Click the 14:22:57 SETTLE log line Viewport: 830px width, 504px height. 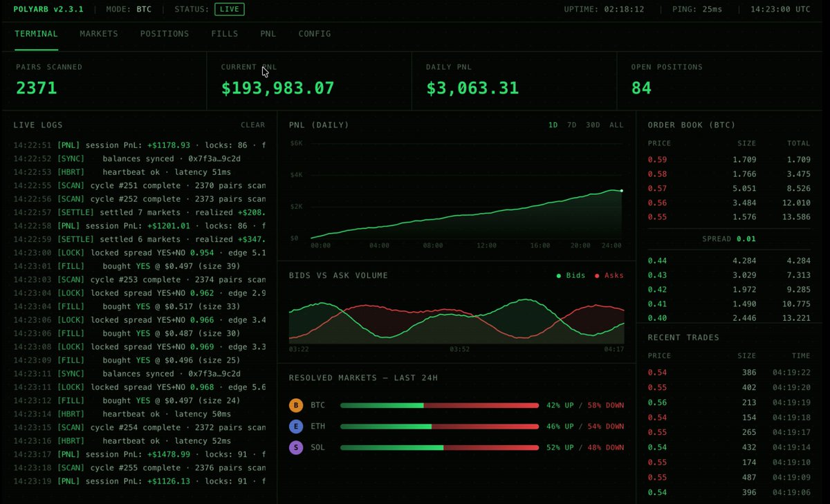[139, 212]
